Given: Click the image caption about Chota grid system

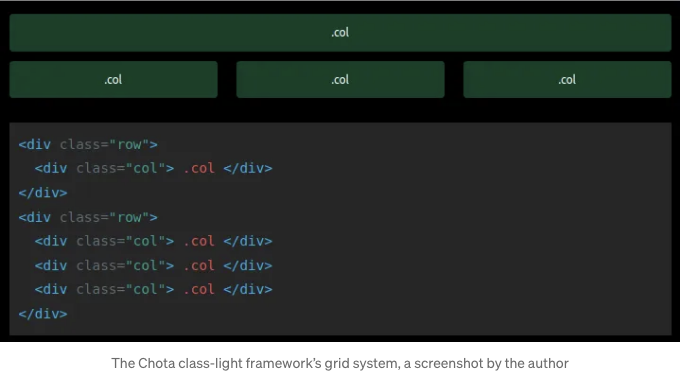Looking at the screenshot, I should pyautogui.click(x=340, y=363).
